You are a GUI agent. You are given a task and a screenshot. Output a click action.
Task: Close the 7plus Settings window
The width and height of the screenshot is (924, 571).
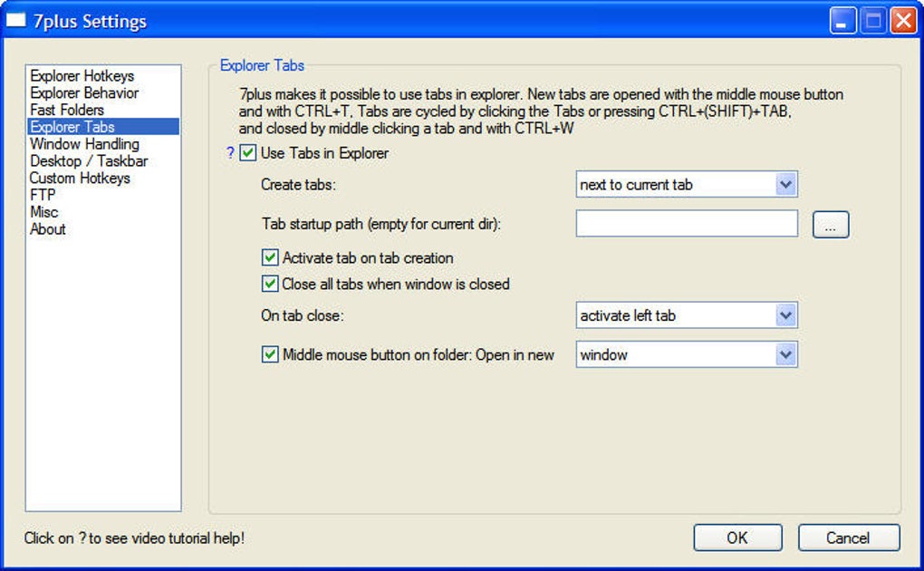(x=903, y=21)
